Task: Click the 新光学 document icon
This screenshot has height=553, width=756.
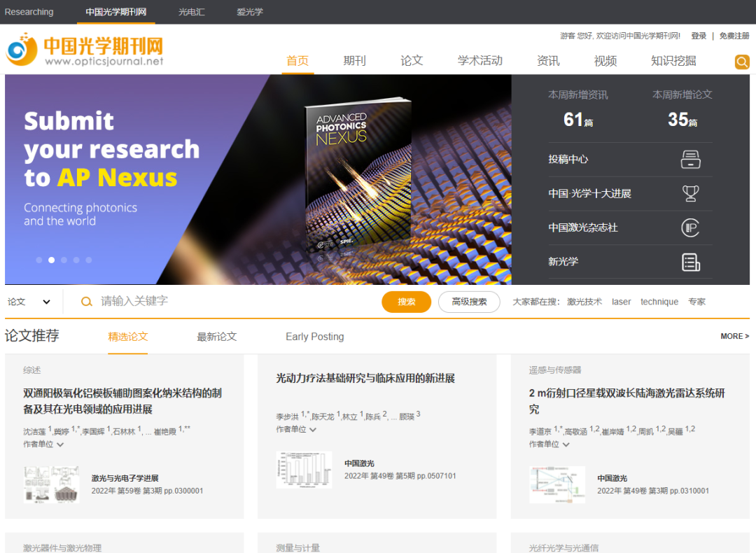Action: point(690,262)
